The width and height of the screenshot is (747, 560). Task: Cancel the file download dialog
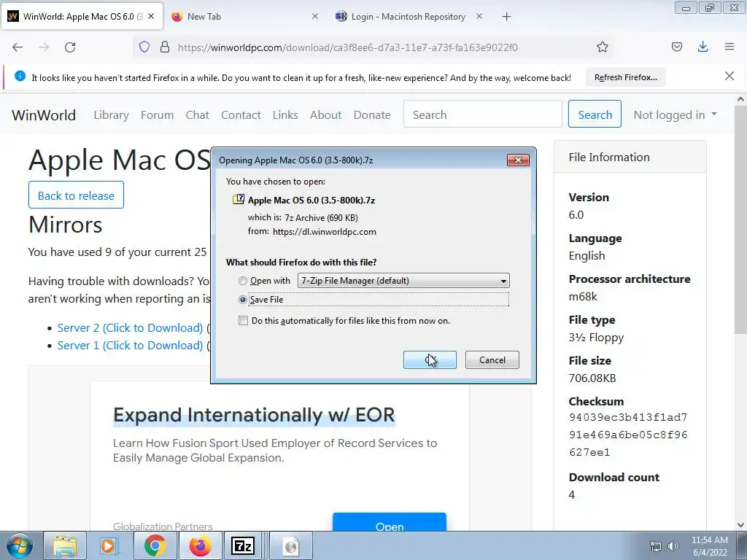[492, 360]
